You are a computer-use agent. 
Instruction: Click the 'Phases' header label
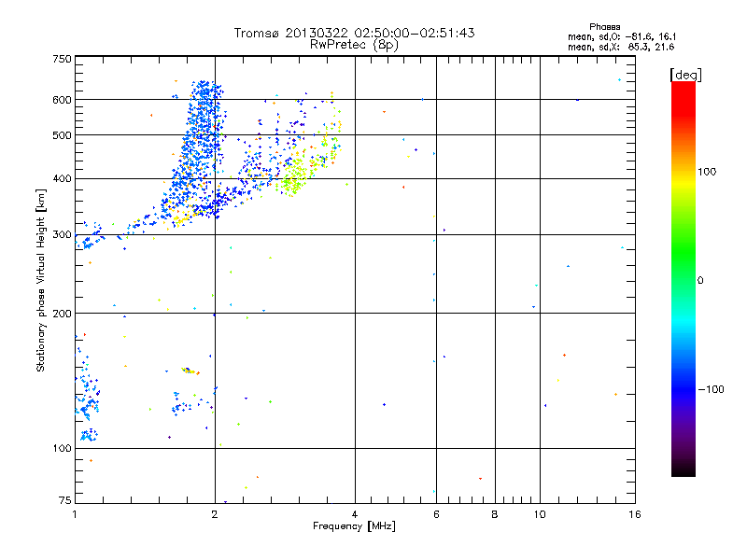tap(604, 27)
